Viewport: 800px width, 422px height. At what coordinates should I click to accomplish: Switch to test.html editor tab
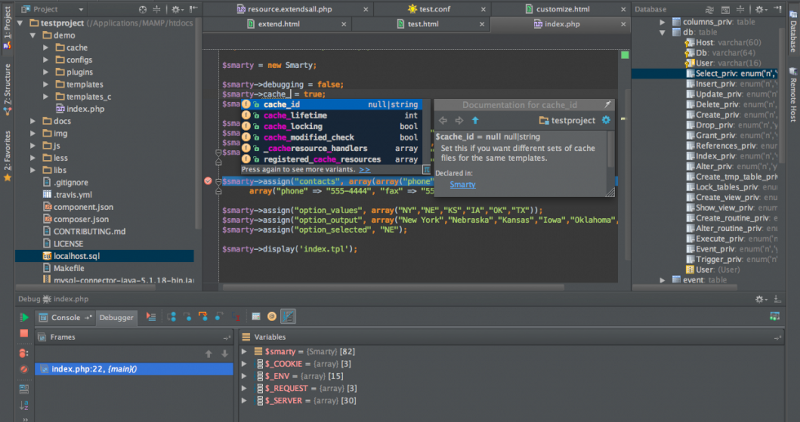point(422,24)
